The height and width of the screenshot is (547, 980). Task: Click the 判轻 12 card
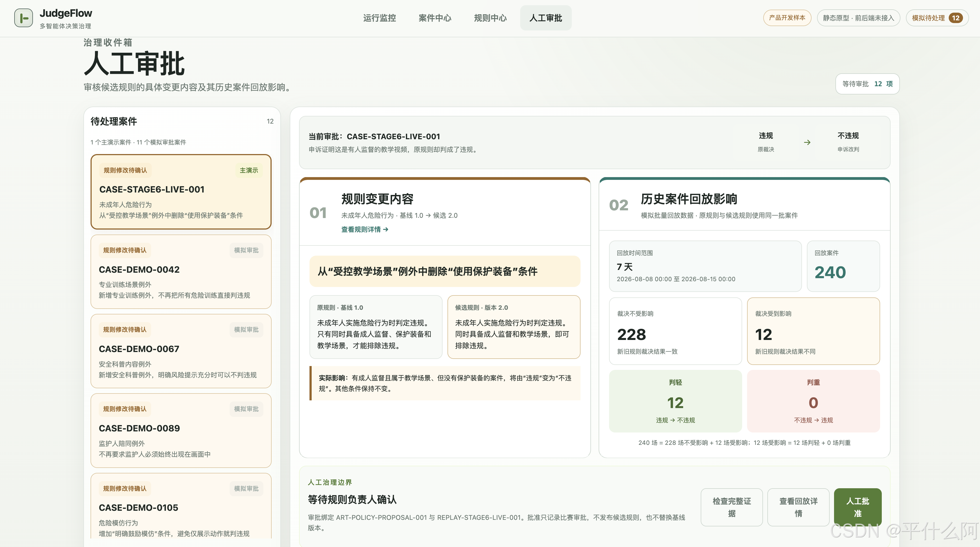click(x=675, y=401)
